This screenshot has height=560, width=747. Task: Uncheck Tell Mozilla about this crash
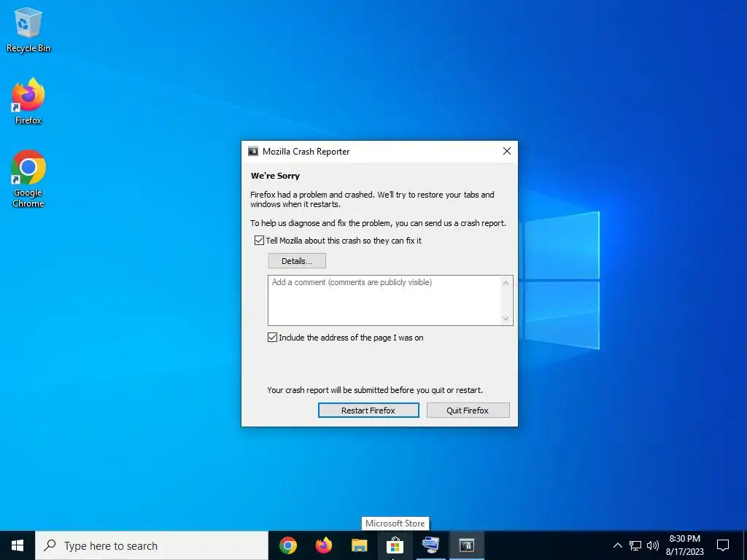click(259, 241)
